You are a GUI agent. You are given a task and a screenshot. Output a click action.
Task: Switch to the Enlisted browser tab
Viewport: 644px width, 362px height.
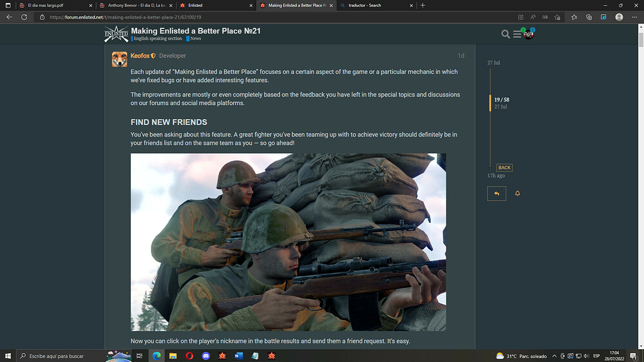pos(216,5)
